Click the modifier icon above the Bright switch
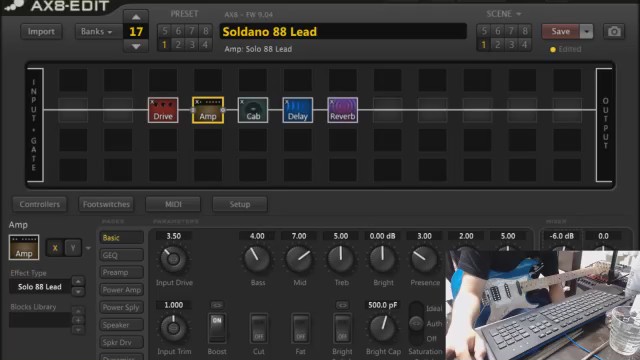The width and height of the screenshot is (640, 360). pyautogui.click(x=342, y=305)
